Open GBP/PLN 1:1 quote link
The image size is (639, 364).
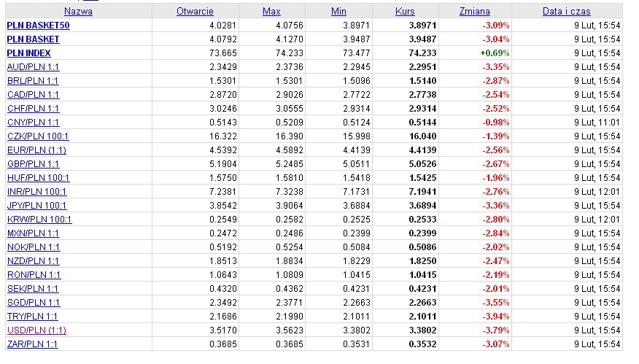tap(33, 164)
